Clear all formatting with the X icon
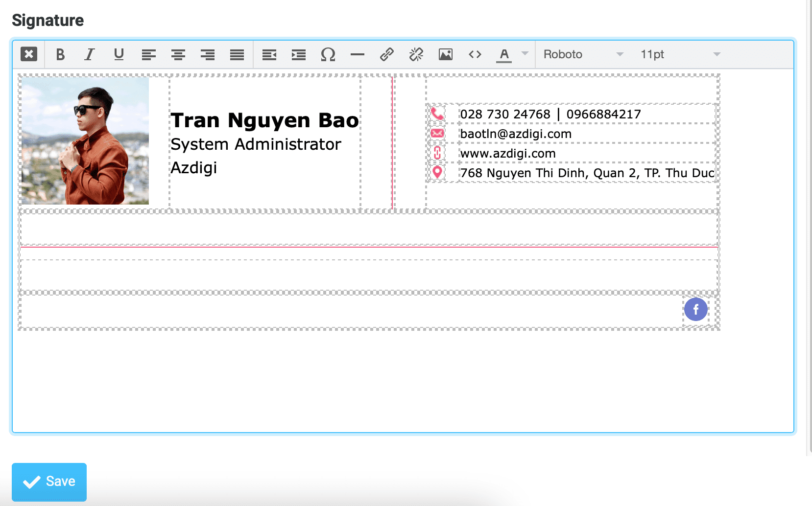 29,54
